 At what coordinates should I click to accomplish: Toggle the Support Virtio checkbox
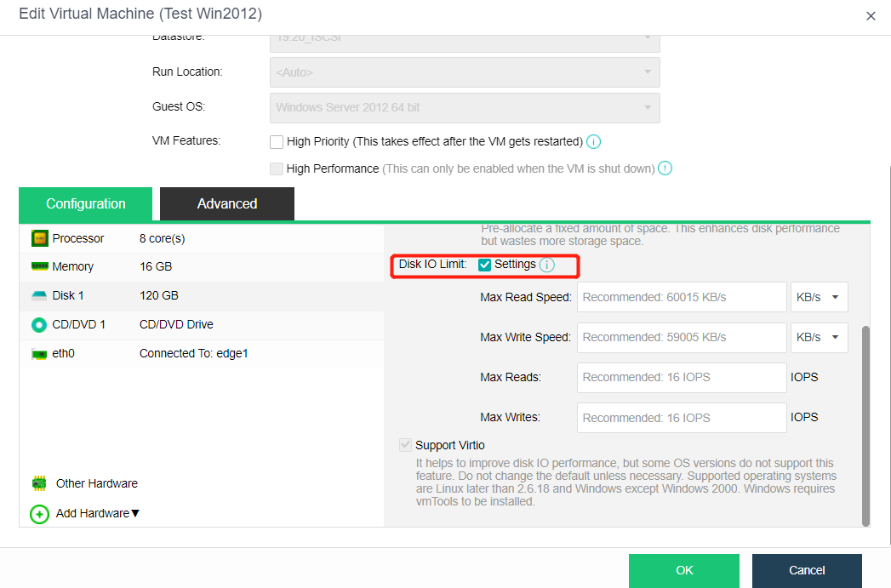[405, 445]
